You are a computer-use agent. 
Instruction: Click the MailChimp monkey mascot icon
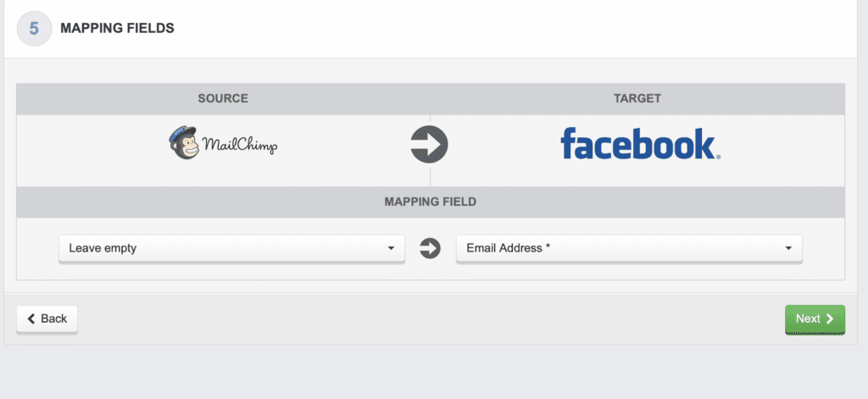tap(184, 143)
